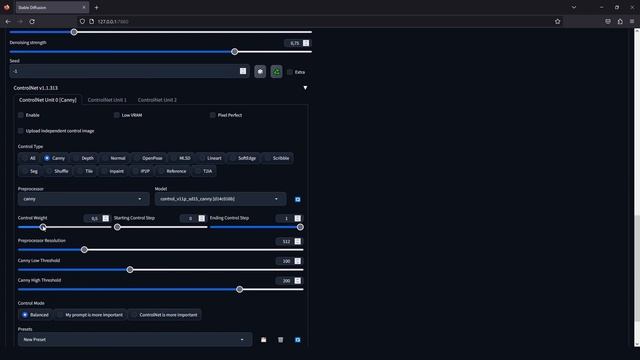
Task: Select Reference control type
Action: [173, 171]
